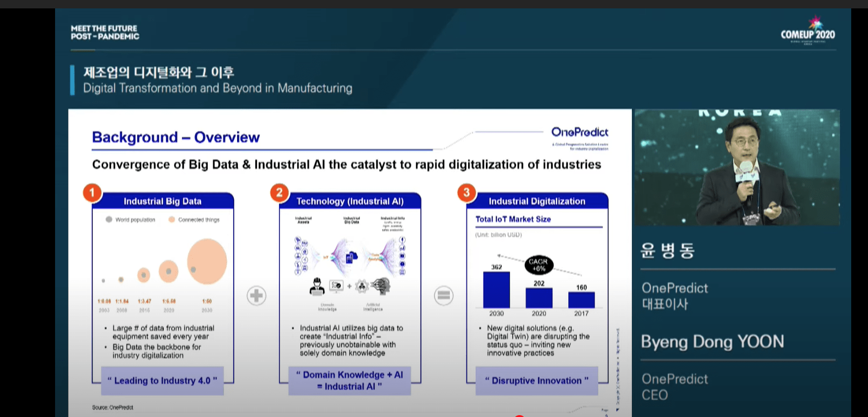Screen dimensions: 868x417
Task: Click the Byeng Dong YOON name
Action: point(712,342)
